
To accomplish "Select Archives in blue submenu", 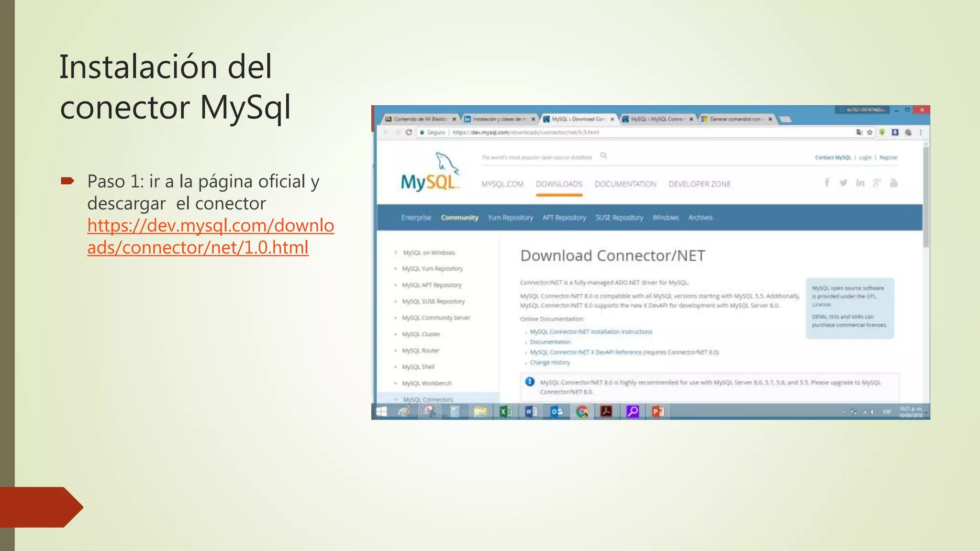I will click(700, 218).
